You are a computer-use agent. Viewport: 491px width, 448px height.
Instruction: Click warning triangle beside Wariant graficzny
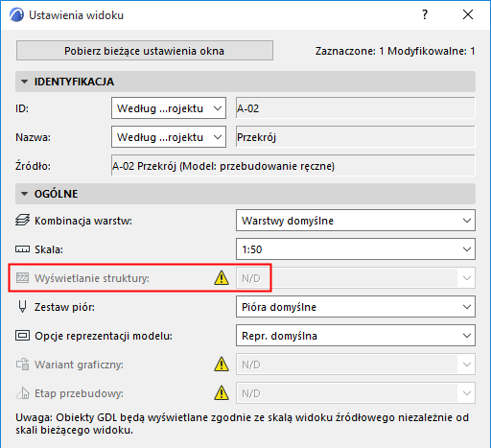point(222,364)
